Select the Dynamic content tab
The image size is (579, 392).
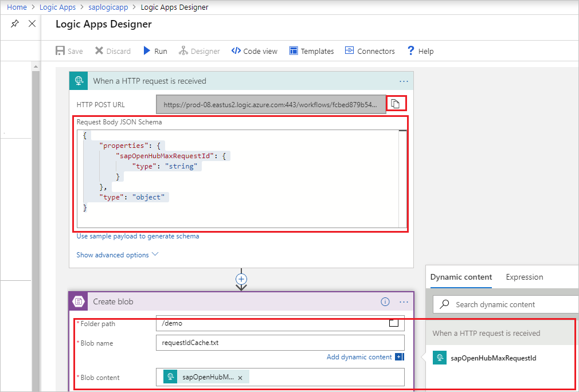click(460, 277)
